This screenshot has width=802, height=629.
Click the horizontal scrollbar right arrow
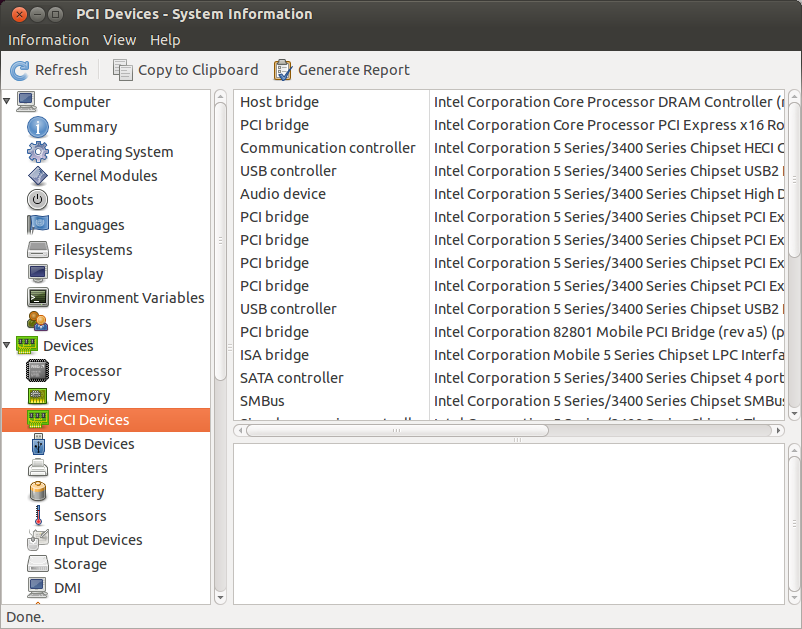coord(778,431)
